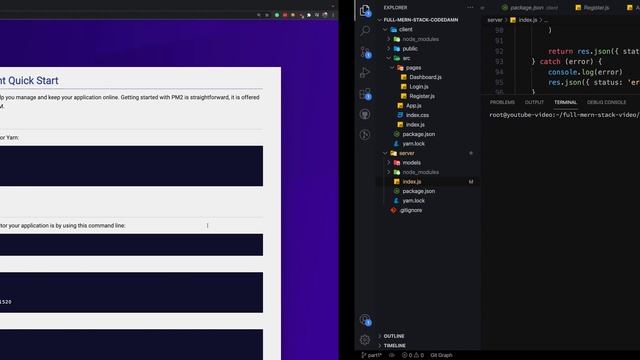640x360 pixels.
Task: Open the Extensions view in activity bar
Action: tap(365, 94)
